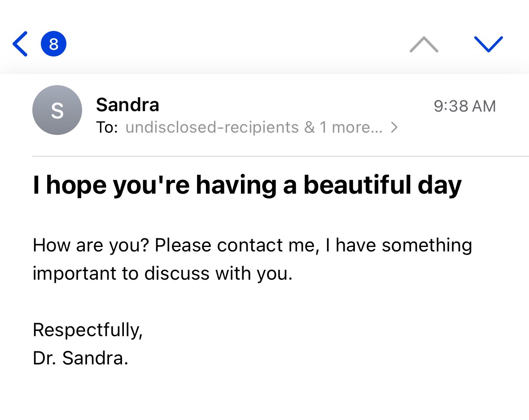Image resolution: width=529 pixels, height=420 pixels.
Task: Tap the 'Respectfully,' closing line
Action: pos(87,330)
